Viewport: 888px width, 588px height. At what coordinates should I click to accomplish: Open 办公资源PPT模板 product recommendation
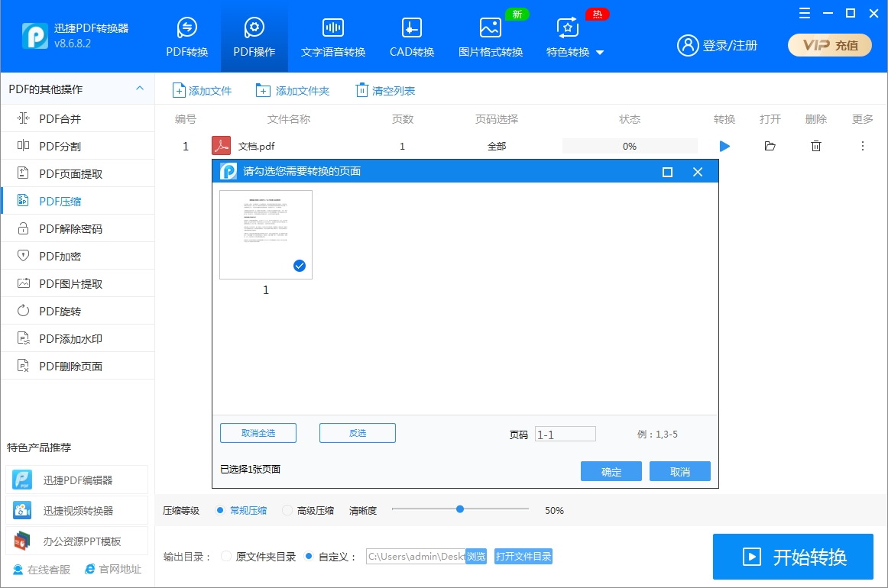coord(77,541)
